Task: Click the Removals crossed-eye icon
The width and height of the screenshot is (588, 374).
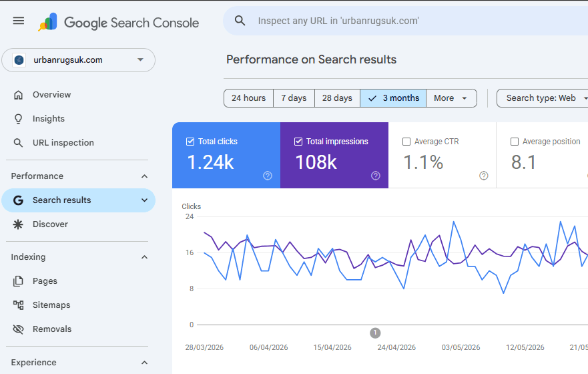Action: click(x=18, y=329)
